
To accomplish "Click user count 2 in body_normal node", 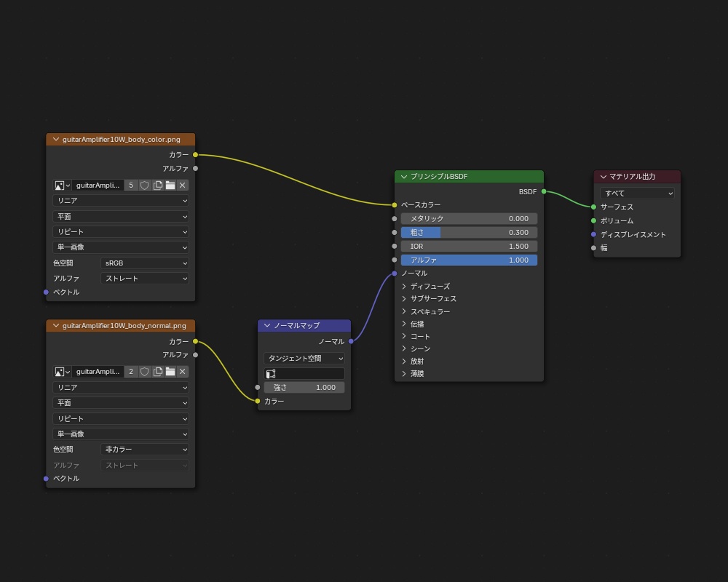I will 131,372.
